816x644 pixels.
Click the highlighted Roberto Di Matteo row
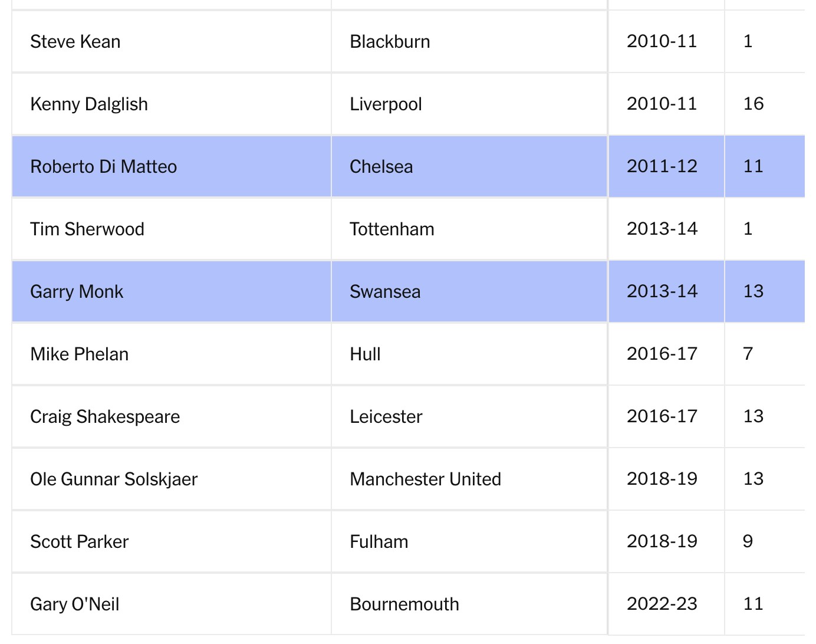coord(104,167)
